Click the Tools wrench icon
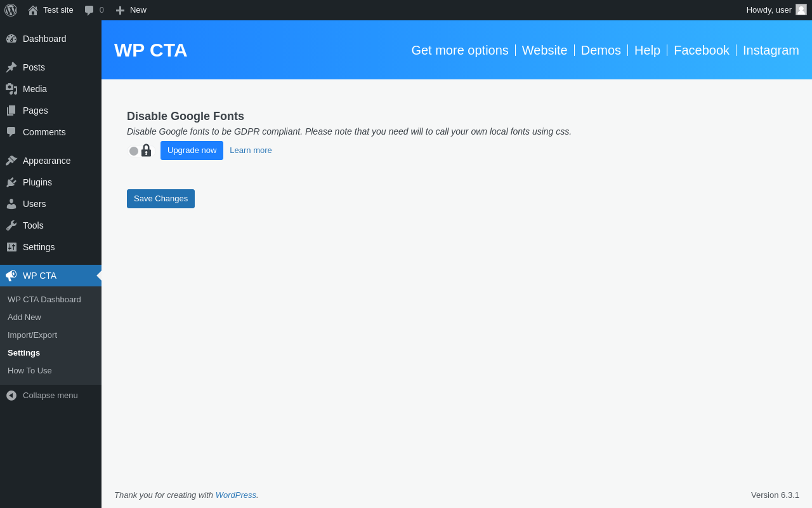Screen dimensions: 812x508 pos(11,225)
